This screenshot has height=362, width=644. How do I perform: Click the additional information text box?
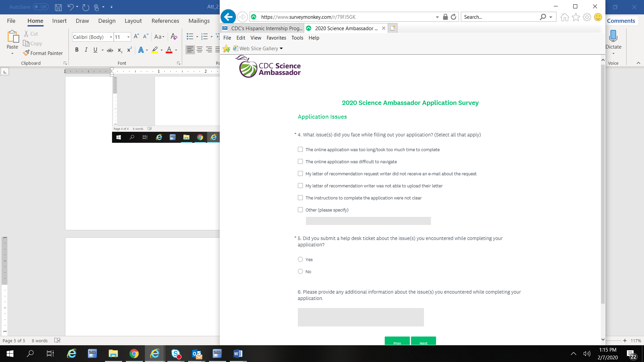pyautogui.click(x=361, y=317)
